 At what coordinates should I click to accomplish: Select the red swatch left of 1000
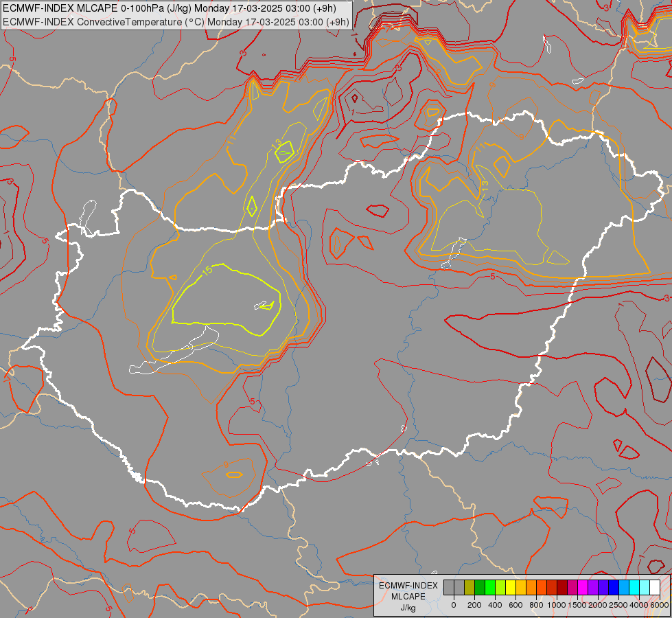[x=552, y=588]
